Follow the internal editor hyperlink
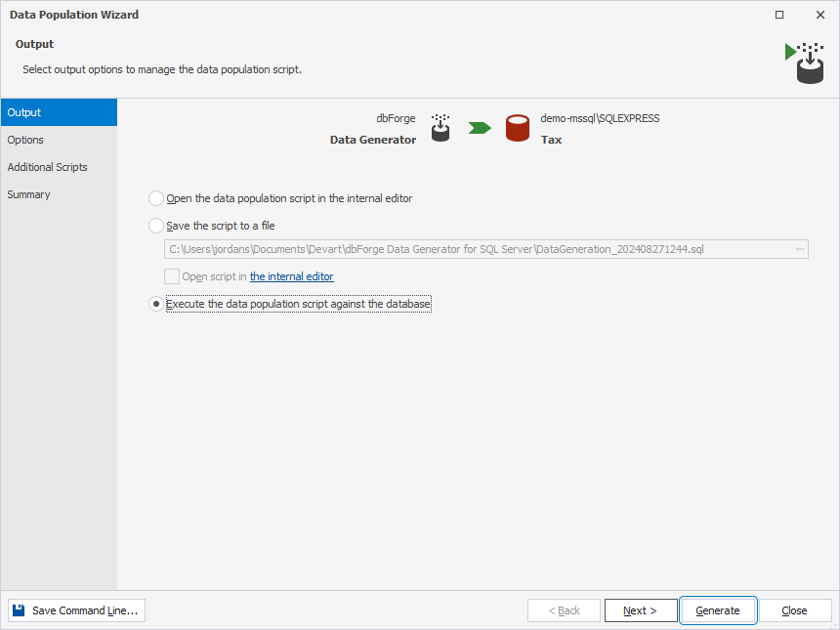The height and width of the screenshot is (630, 840). (291, 276)
